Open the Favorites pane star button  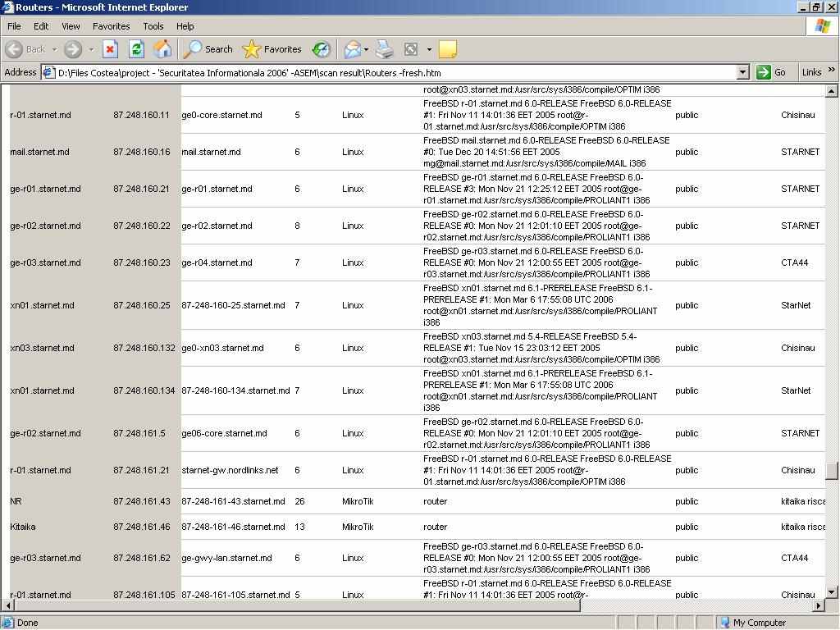tap(272, 49)
